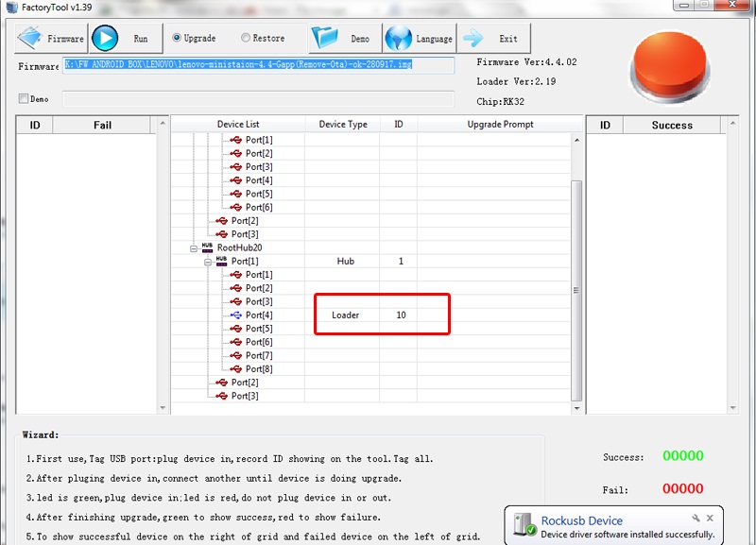Click the Upgrade Prompt column header
Image resolution: width=756 pixels, height=545 pixels.
pyautogui.click(x=500, y=125)
